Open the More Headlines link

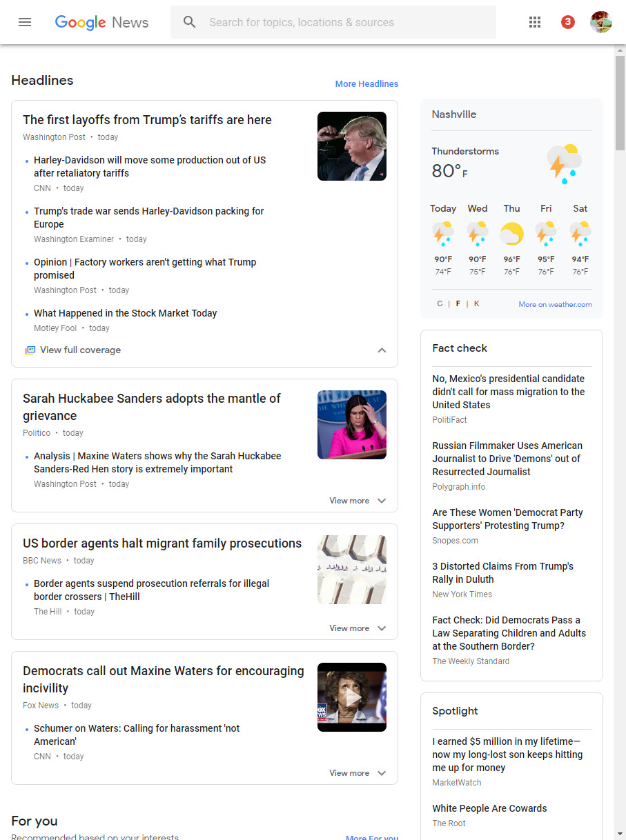[366, 84]
